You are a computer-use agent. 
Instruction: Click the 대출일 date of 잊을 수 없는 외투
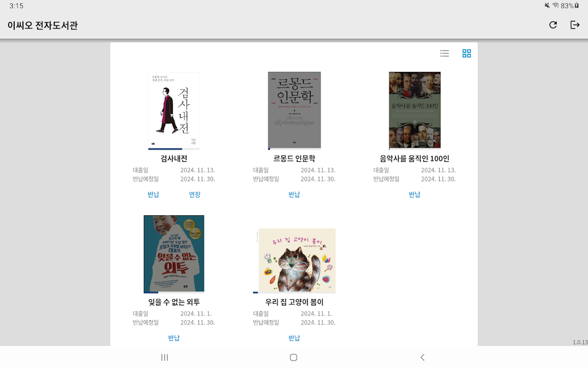point(196,314)
